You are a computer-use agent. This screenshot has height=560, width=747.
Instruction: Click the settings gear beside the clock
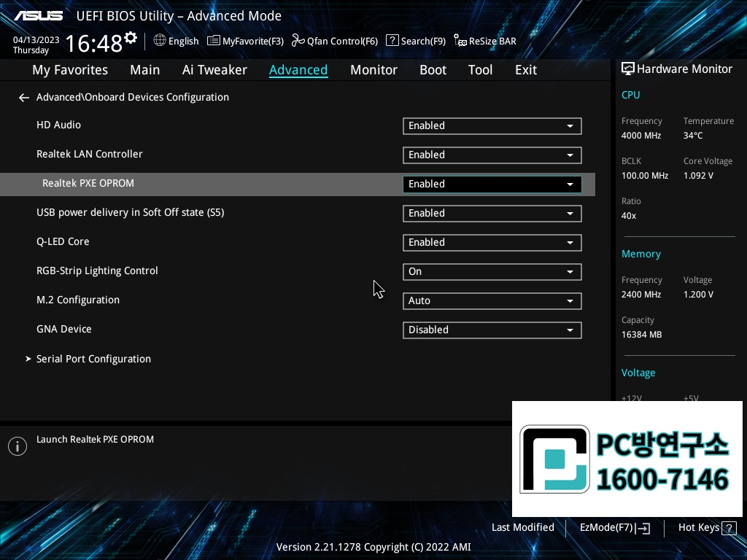(131, 38)
